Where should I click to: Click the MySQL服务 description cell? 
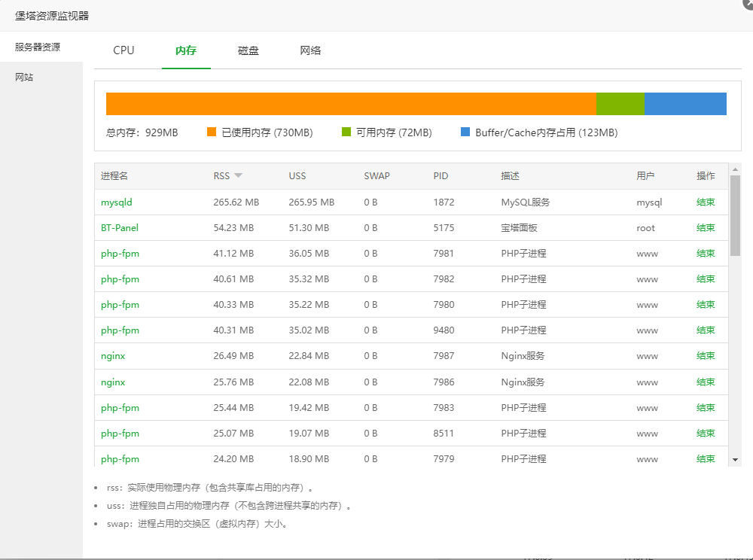[x=526, y=202]
